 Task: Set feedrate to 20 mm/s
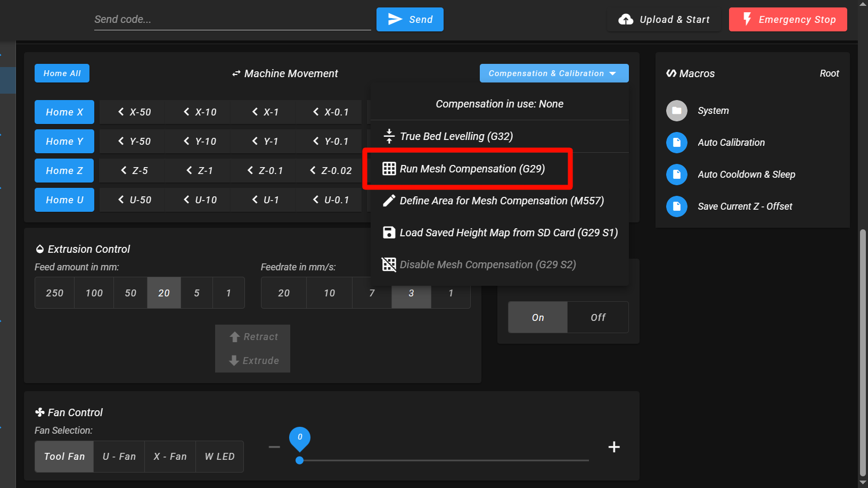click(284, 293)
